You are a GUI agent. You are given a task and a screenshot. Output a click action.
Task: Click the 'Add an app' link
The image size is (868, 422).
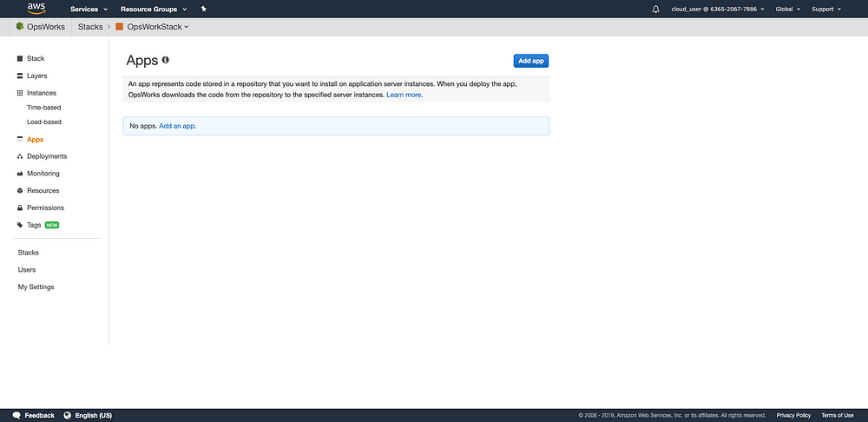(x=177, y=126)
